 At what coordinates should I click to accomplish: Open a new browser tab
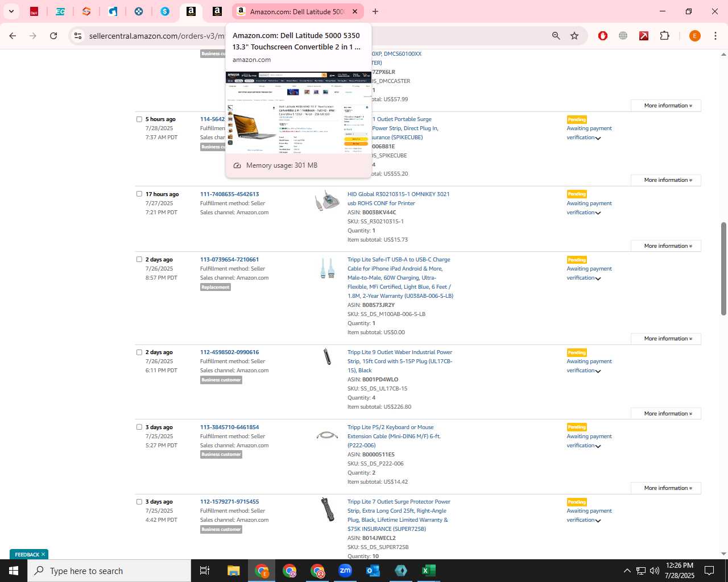(375, 11)
